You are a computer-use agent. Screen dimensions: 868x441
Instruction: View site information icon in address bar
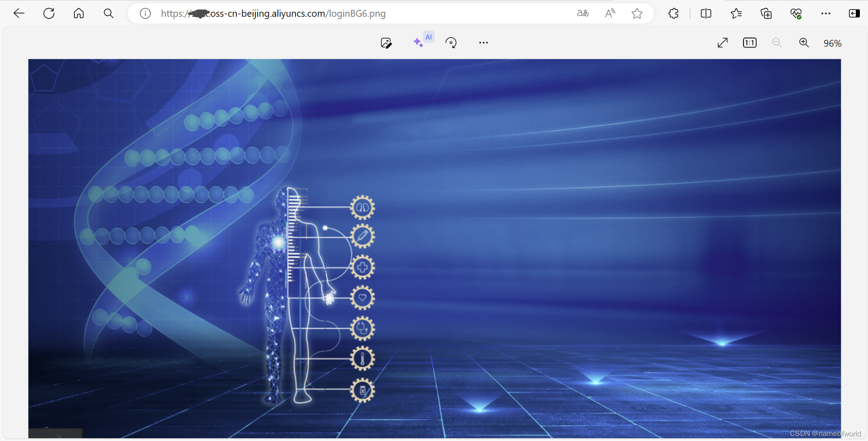(145, 14)
